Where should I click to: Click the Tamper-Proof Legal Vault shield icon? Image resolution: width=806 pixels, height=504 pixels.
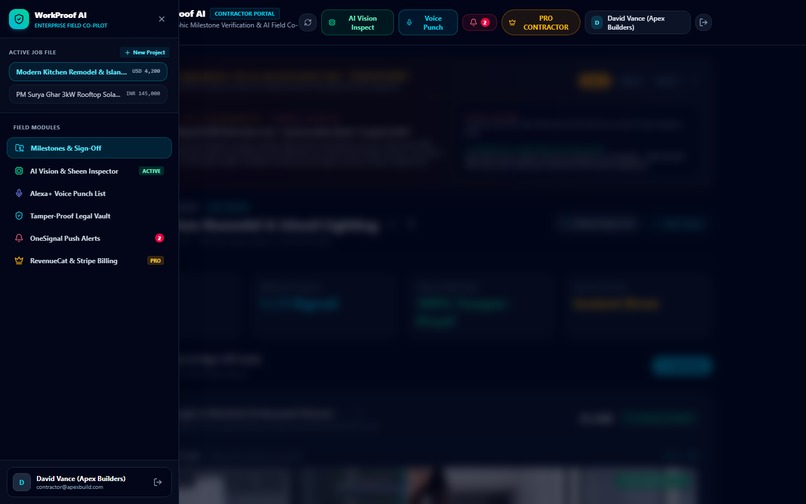pyautogui.click(x=19, y=216)
